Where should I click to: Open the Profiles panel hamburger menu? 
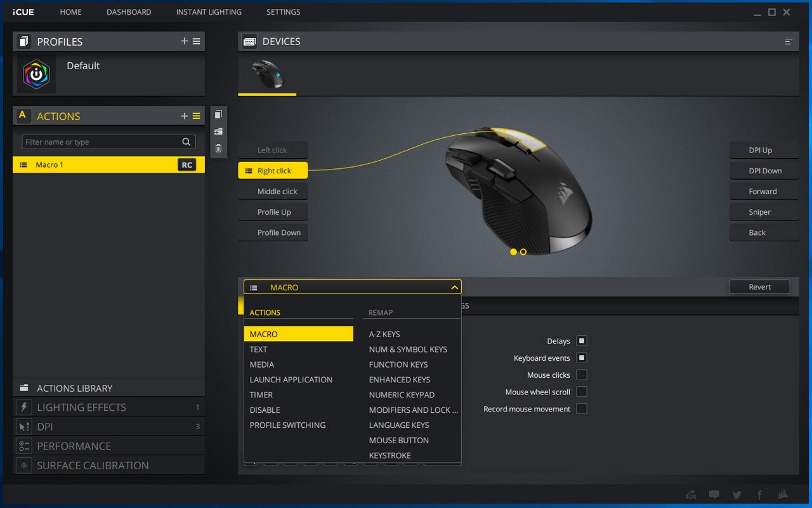(197, 41)
